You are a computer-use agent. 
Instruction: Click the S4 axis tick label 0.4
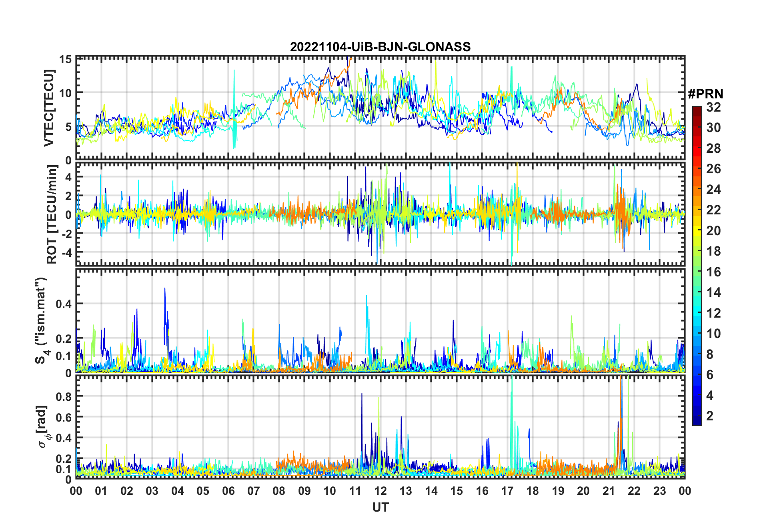click(x=64, y=304)
